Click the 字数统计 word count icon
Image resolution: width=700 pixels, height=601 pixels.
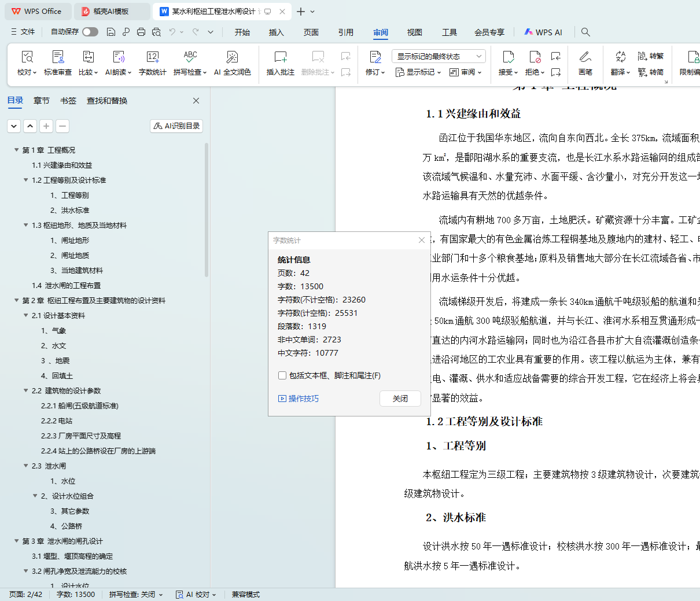[x=152, y=57]
